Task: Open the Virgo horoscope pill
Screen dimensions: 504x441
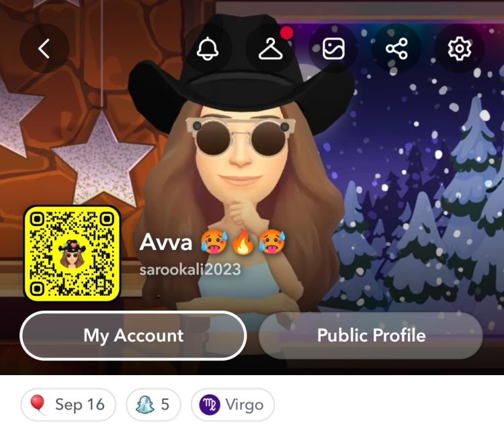Action: 233,404
